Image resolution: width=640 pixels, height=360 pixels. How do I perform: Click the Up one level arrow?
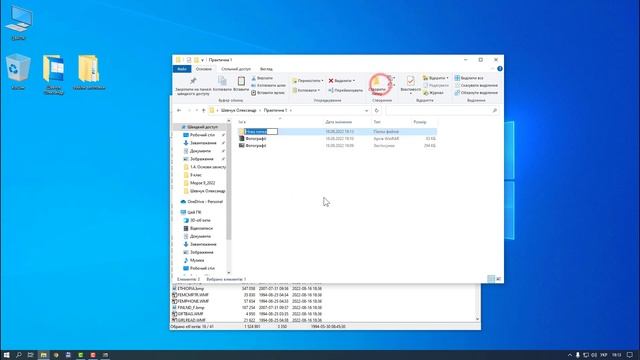204,110
